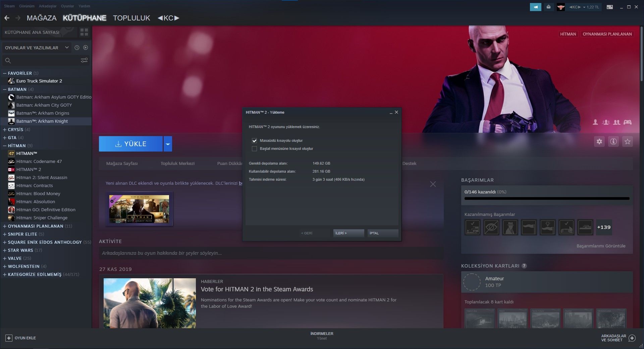Click the collection cards help question mark
This screenshot has width=644, height=349.
(x=524, y=266)
